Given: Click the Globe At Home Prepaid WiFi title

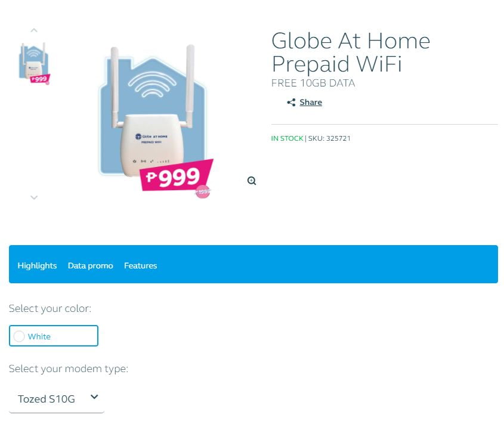Looking at the screenshot, I should click(x=351, y=52).
